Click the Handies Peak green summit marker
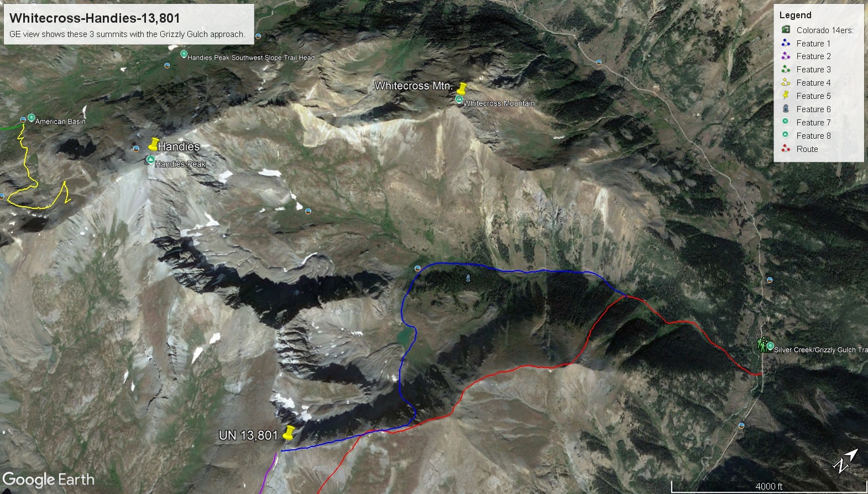This screenshot has height=494, width=868. coord(150,160)
